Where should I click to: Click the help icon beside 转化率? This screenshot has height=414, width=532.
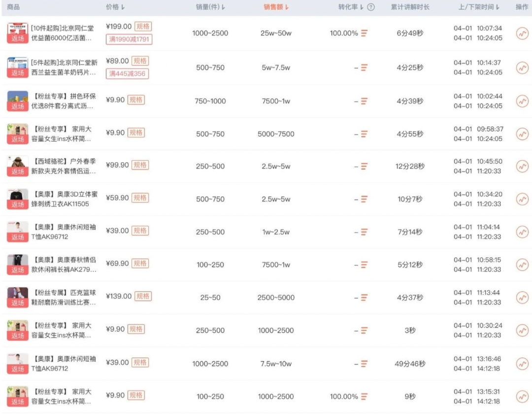click(371, 7)
